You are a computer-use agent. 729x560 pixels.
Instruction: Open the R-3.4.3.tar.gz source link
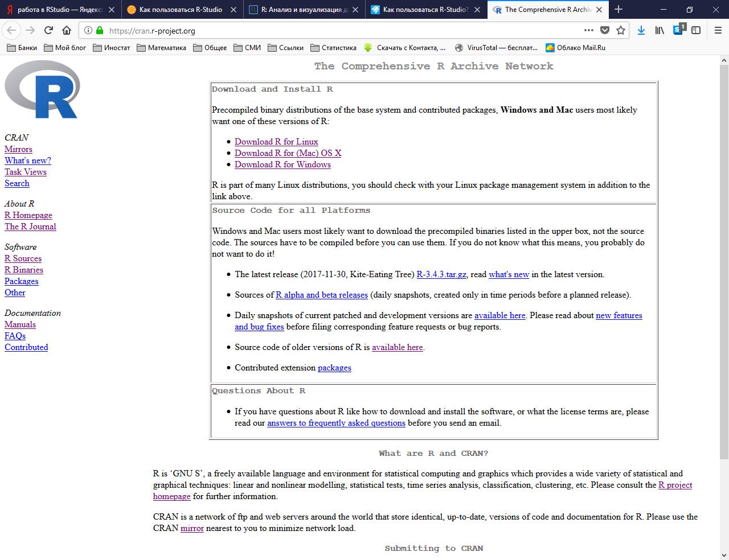441,274
